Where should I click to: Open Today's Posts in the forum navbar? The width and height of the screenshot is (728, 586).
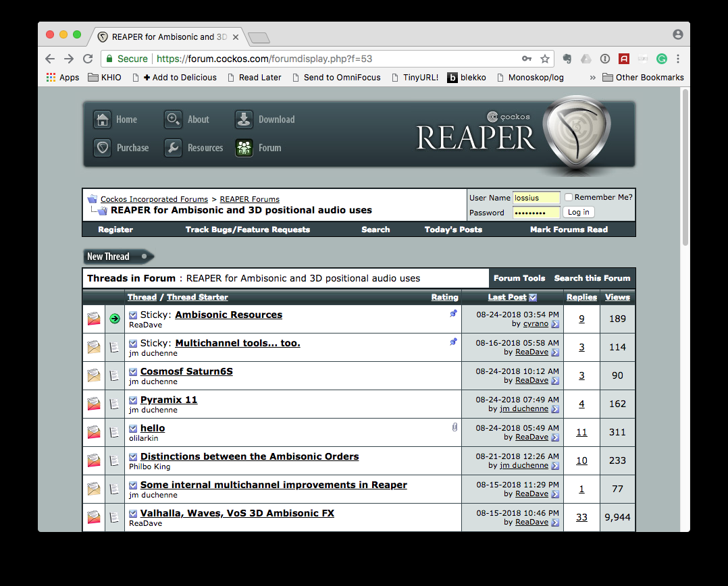tap(453, 230)
